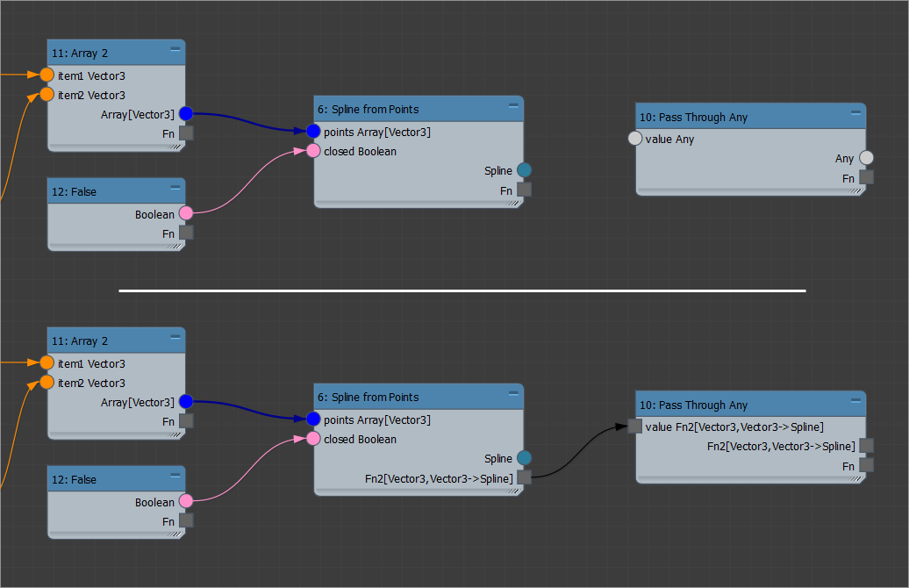Collapse the lower '6: Spline from Points' node
909x588 pixels.
[x=513, y=394]
